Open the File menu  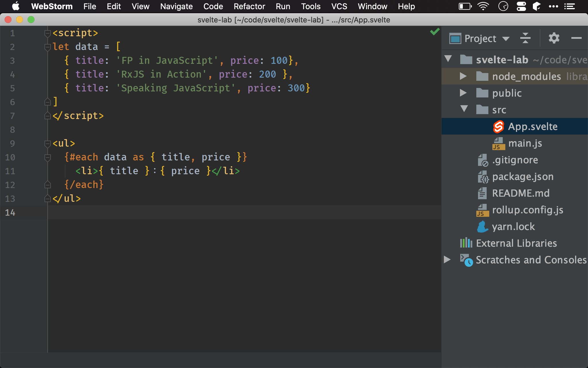pyautogui.click(x=90, y=6)
